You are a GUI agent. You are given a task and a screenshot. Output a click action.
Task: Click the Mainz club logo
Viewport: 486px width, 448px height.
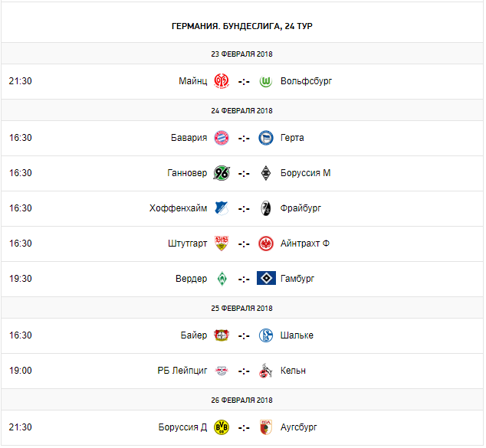(x=222, y=80)
